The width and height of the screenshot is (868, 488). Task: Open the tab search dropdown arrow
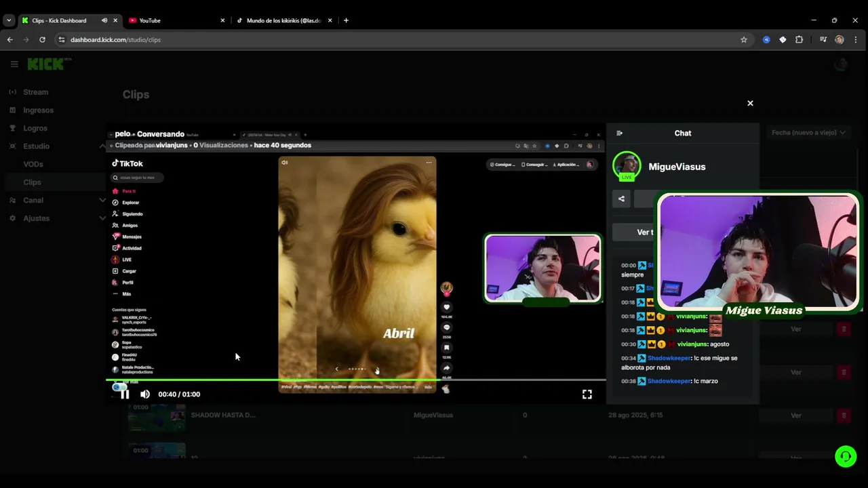pos(9,20)
